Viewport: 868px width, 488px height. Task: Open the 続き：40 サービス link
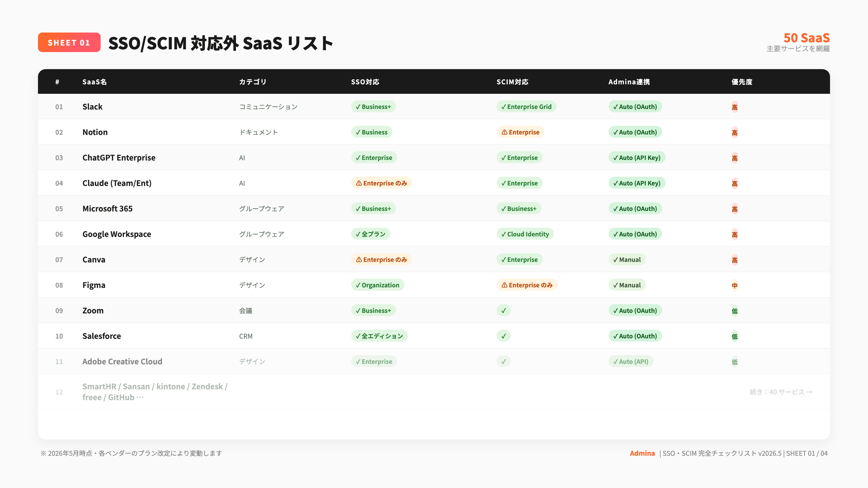(x=781, y=392)
